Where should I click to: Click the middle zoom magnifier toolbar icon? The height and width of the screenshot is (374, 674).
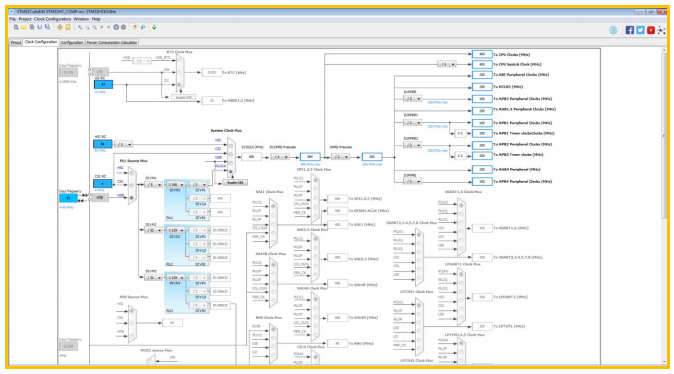87,28
